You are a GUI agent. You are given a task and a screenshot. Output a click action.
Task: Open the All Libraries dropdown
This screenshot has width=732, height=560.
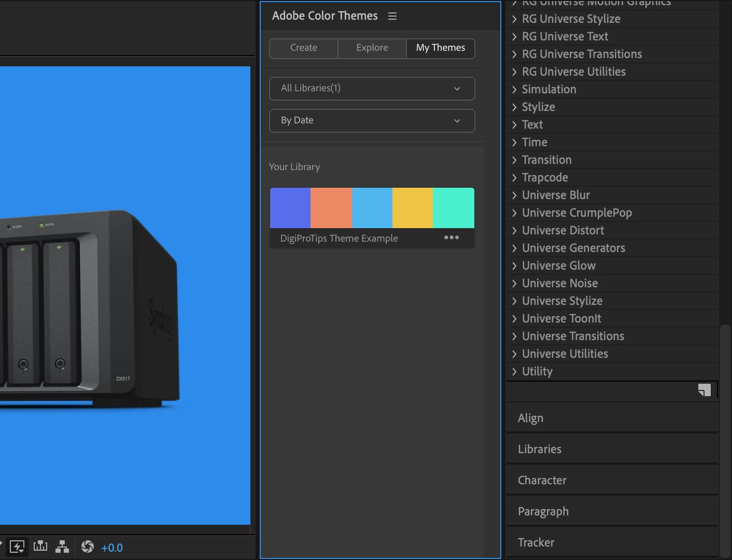(372, 88)
